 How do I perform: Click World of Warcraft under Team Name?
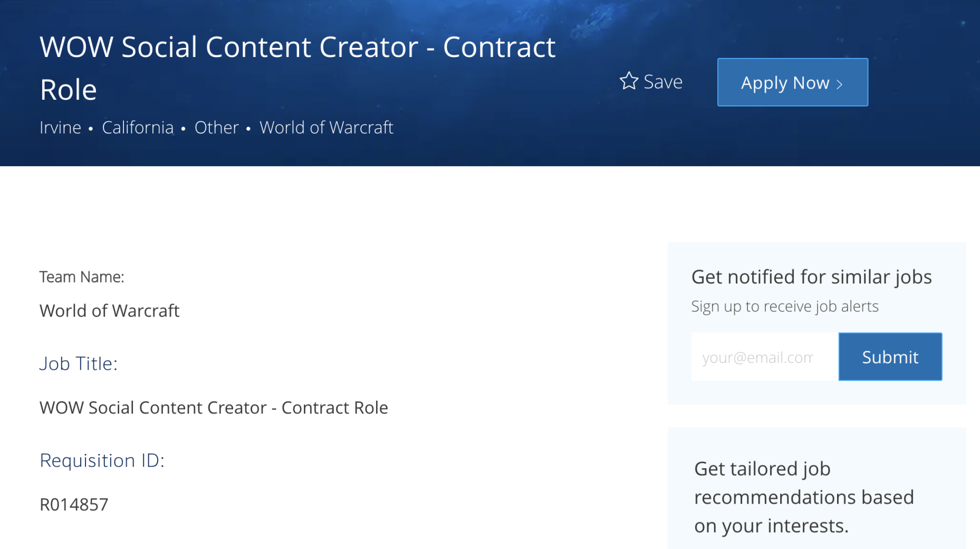tap(109, 311)
